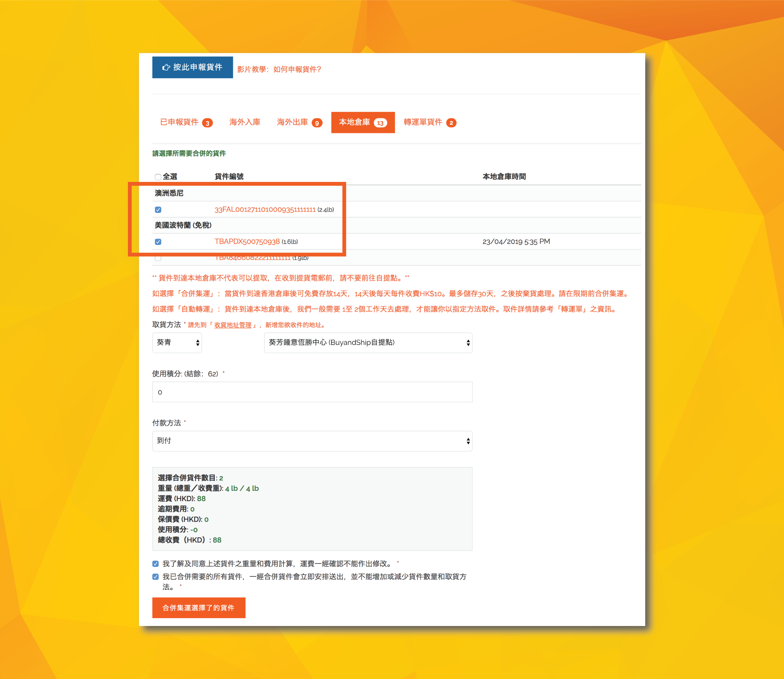Uncheck the TBAPDX500750938 parcel checkbox
This screenshot has height=679, width=784.
coord(158,242)
